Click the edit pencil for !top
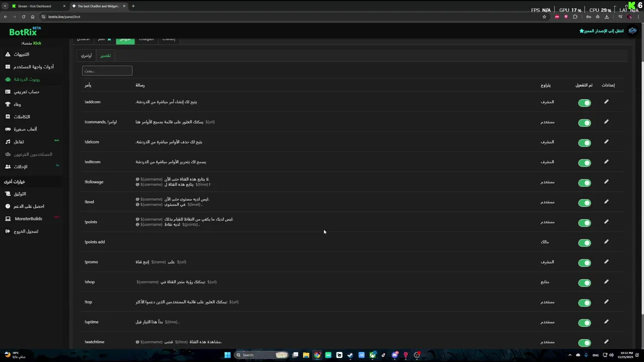The image size is (644, 362). pyautogui.click(x=606, y=302)
